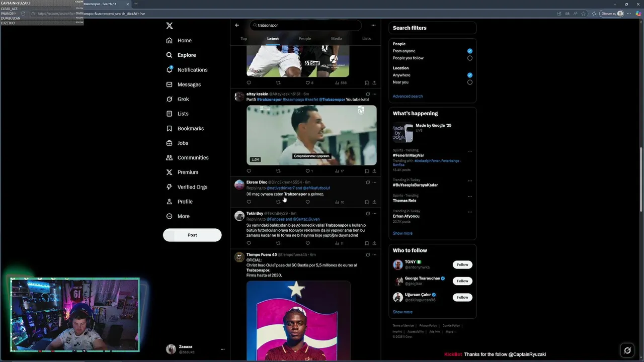Open #BuYasaylaBurayaKadar trending topic
644x362 pixels.
(x=415, y=185)
